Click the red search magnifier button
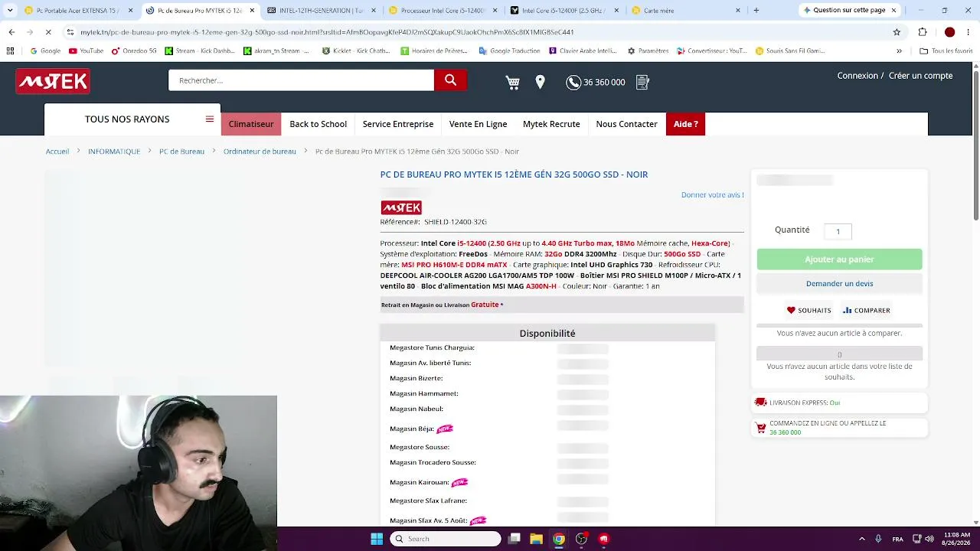The height and width of the screenshot is (551, 980). coord(450,80)
